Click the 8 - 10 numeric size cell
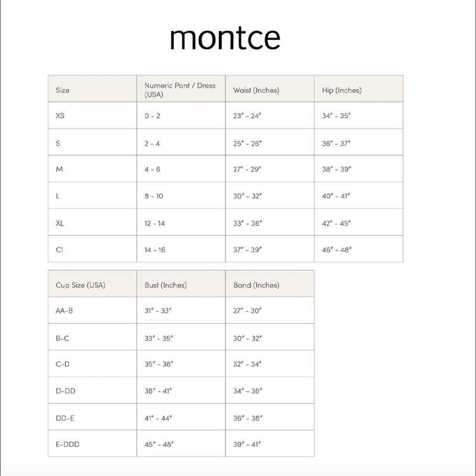 tap(155, 196)
